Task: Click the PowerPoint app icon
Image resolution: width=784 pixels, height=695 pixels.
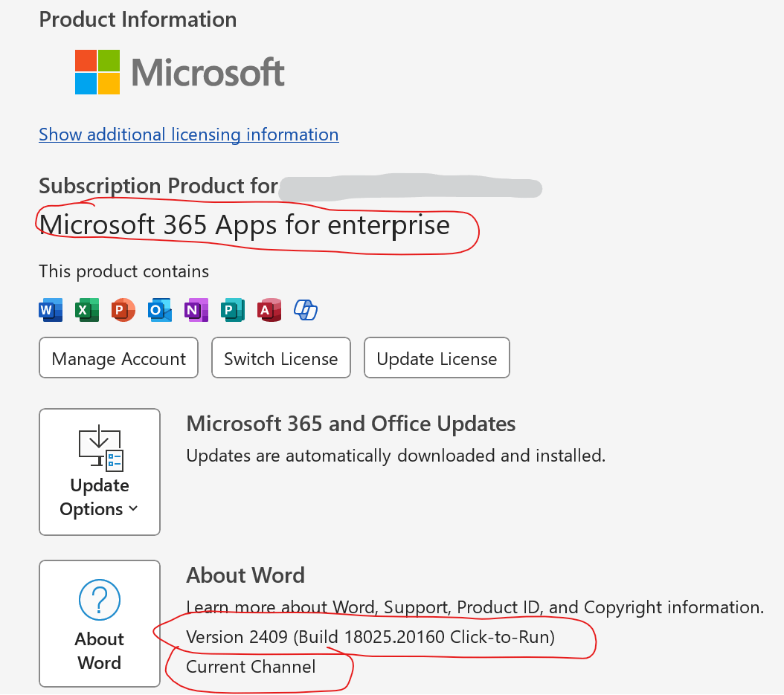Action: click(x=123, y=310)
